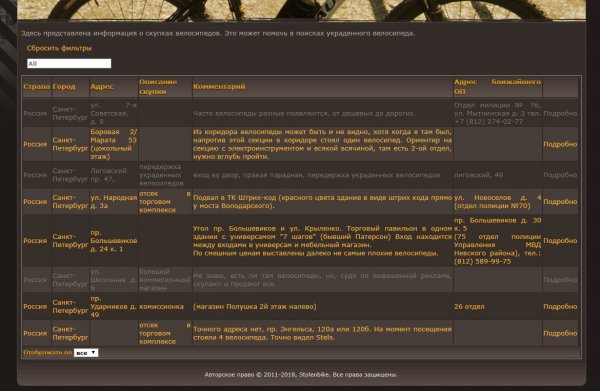
Task: Select the address cell 'ул. Народная д. 3а'
Action: pyautogui.click(x=114, y=202)
